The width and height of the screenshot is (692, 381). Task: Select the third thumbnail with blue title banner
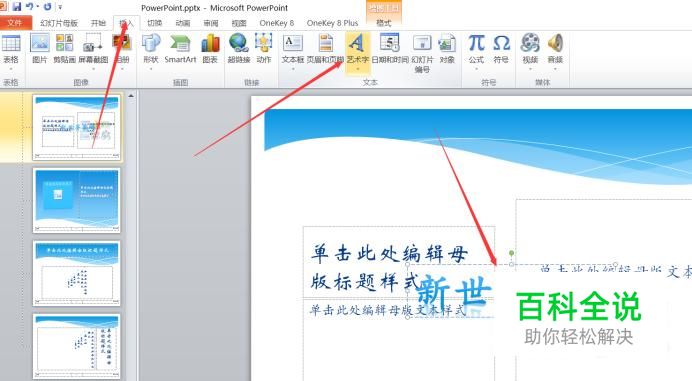coord(77,273)
